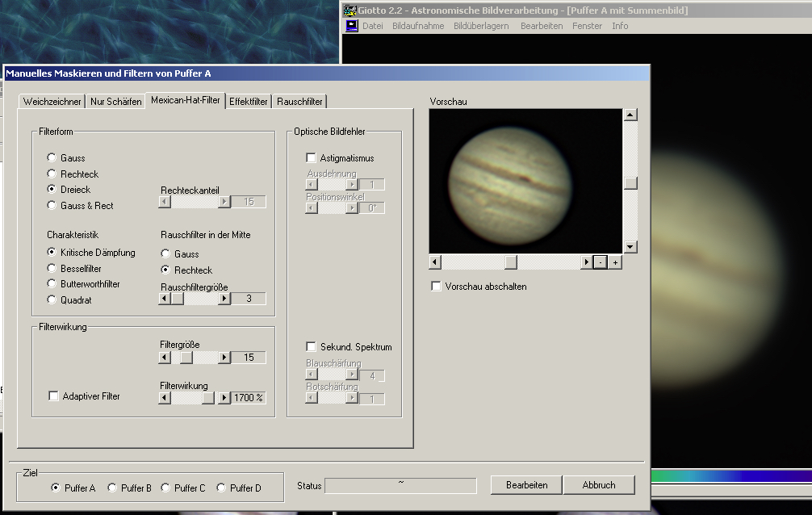Increase Filtergröße with right arrow

click(x=224, y=358)
